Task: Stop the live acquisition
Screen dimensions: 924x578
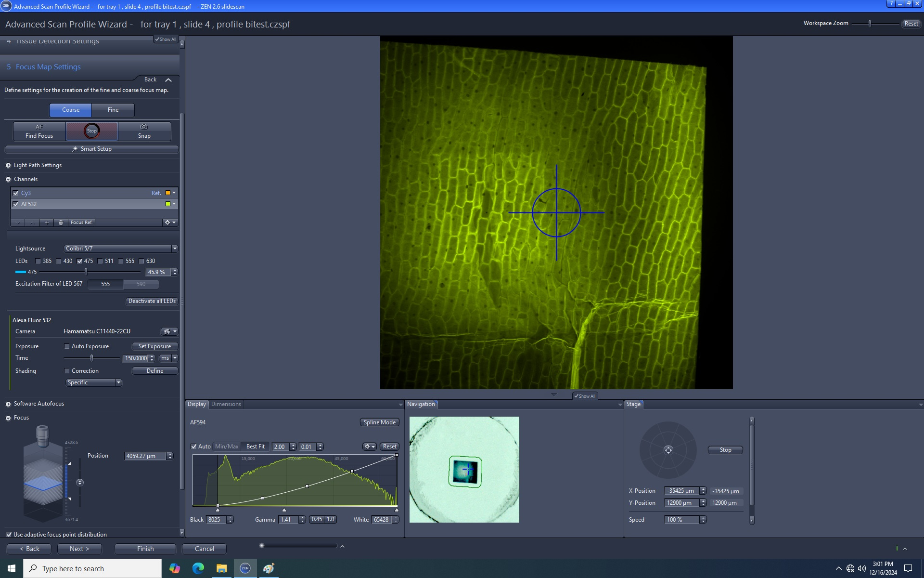Action: tap(92, 131)
